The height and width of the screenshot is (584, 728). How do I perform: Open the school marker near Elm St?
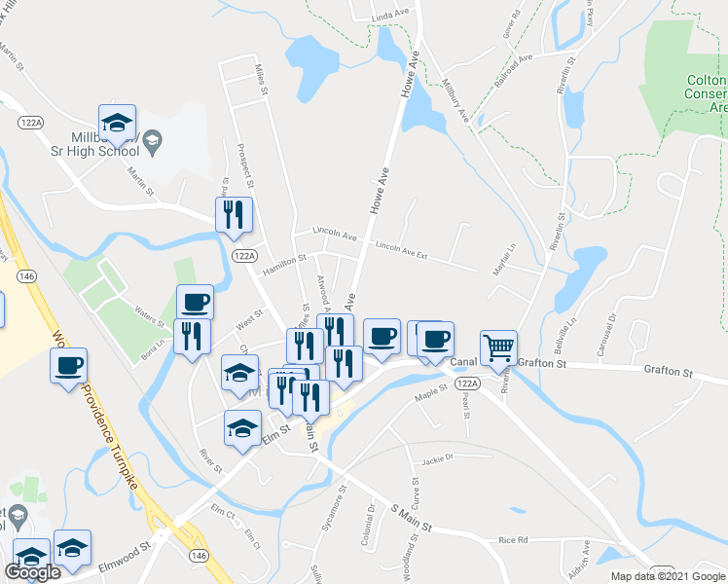(242, 429)
